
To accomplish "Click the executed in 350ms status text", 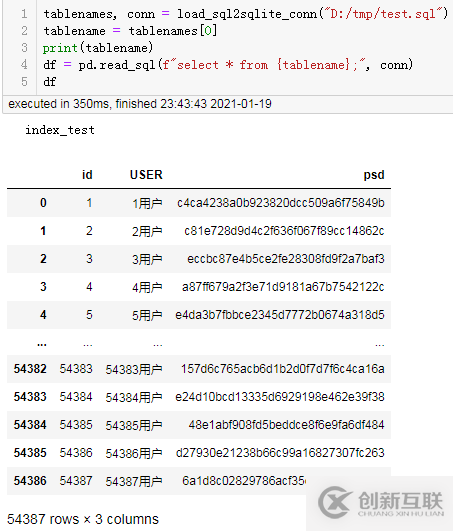I will pyautogui.click(x=140, y=104).
